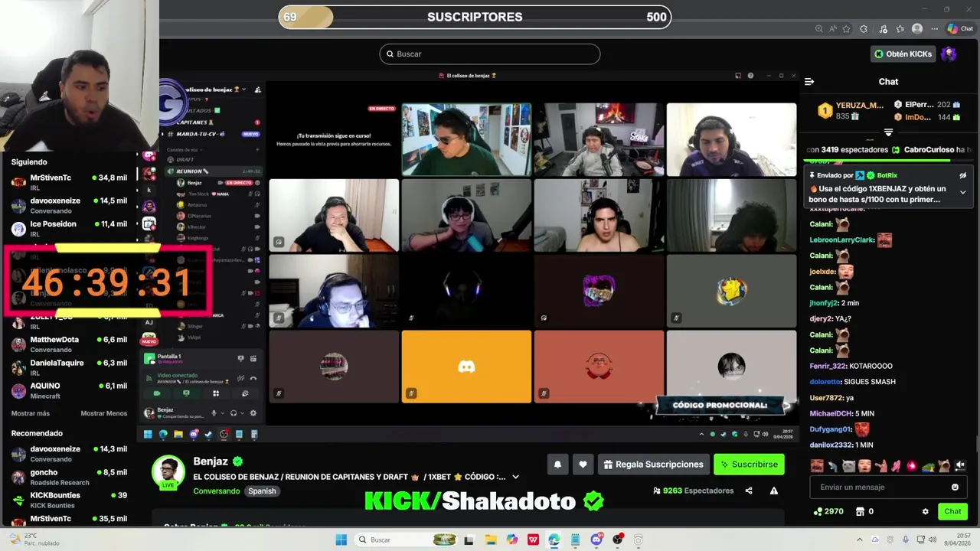Open goncho recommended channel
The width and height of the screenshot is (980, 551).
[69, 477]
